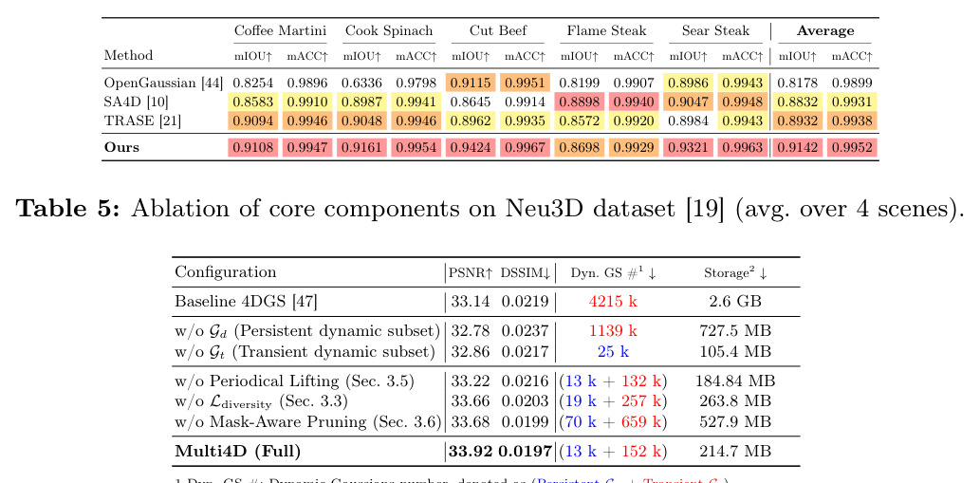
Task: Select cell 0.8932 in TRASE Average
Action: click(x=798, y=121)
